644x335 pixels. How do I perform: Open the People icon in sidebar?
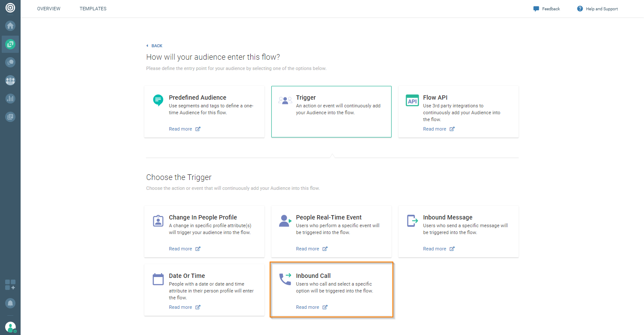click(10, 80)
